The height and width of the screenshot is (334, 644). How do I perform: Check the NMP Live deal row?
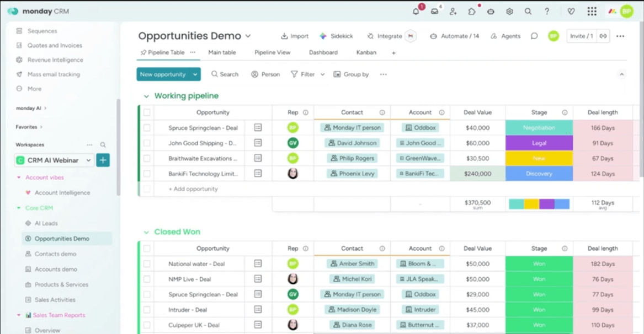pos(147,279)
